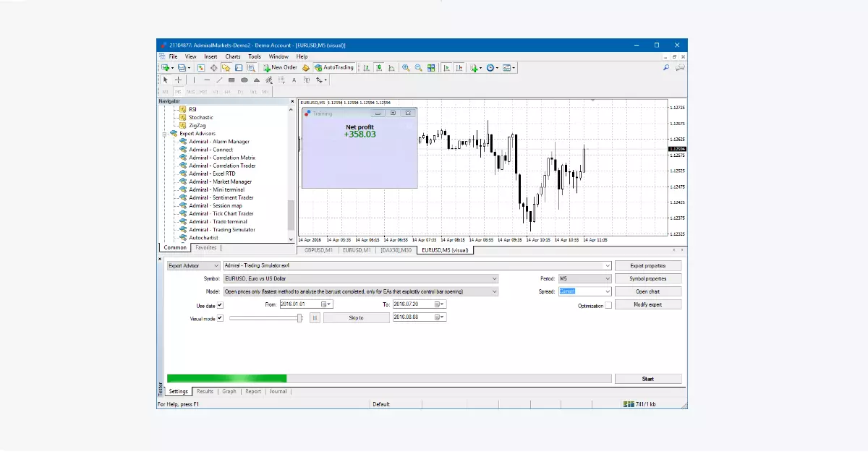Toggle the Strategy Tester magnifier icon
This screenshot has width=868, height=454.
(251, 67)
